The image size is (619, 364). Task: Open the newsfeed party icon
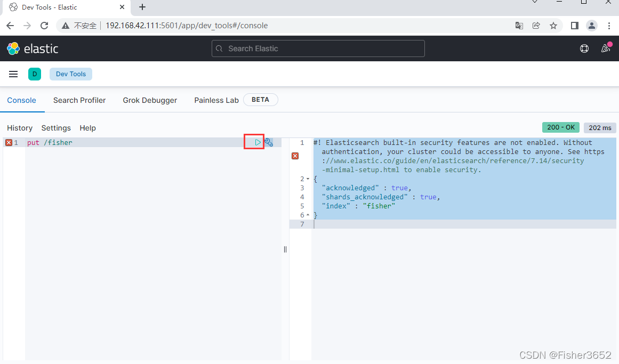click(606, 48)
